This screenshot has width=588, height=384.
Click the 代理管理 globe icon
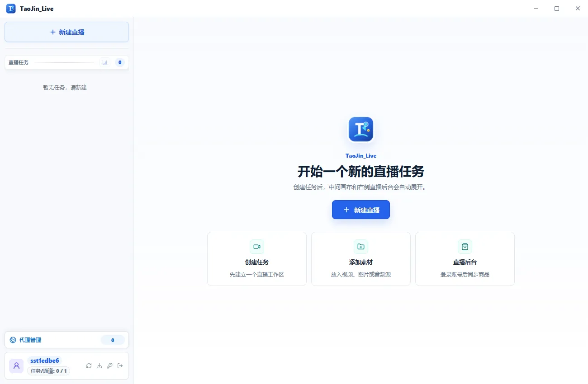pos(13,340)
